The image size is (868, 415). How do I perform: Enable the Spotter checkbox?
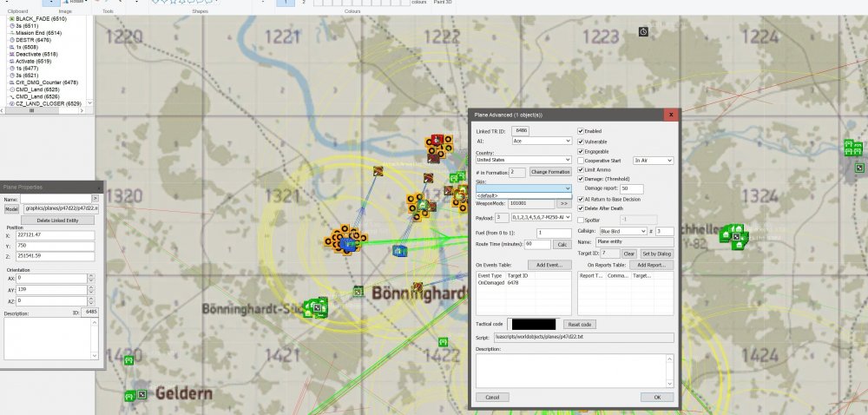[581, 220]
